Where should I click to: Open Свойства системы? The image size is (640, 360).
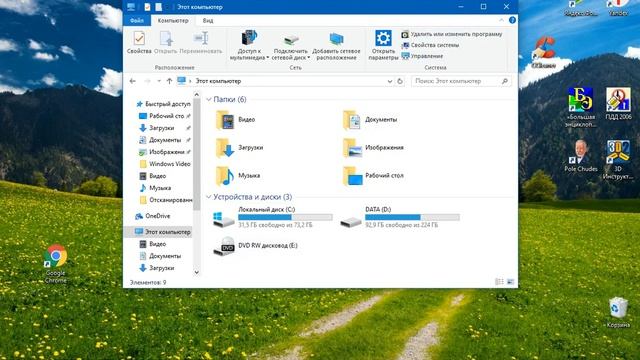(x=430, y=45)
